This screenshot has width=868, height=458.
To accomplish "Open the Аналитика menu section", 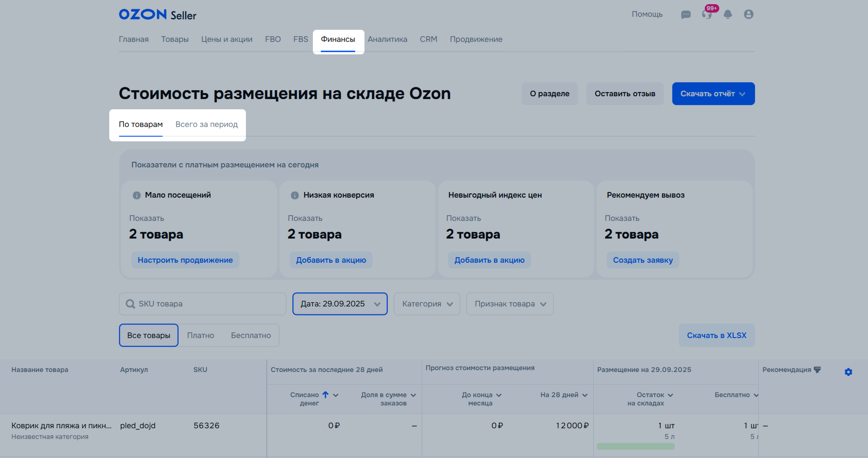I will click(387, 40).
